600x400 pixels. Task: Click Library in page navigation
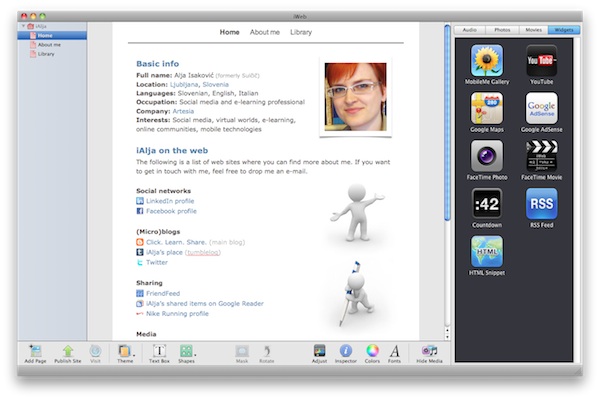tap(301, 32)
